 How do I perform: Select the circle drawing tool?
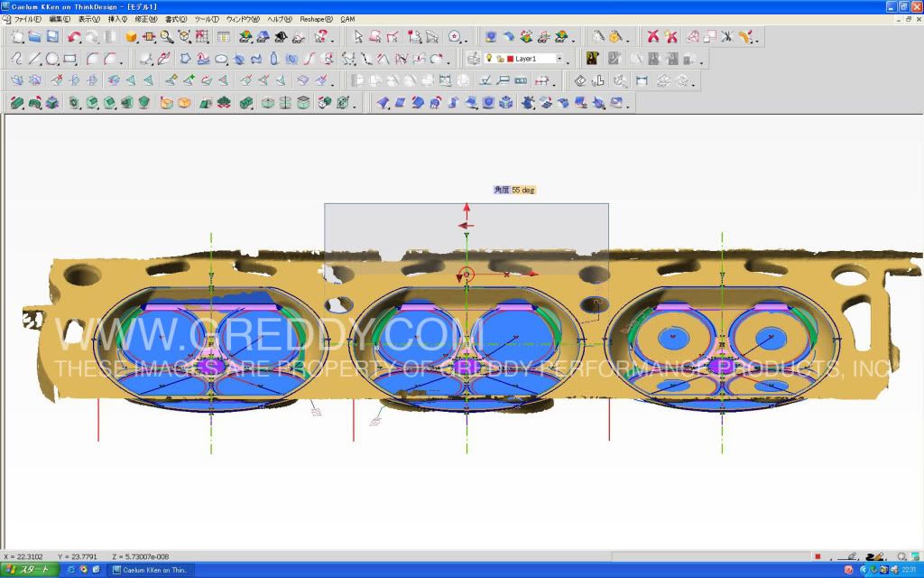52,59
